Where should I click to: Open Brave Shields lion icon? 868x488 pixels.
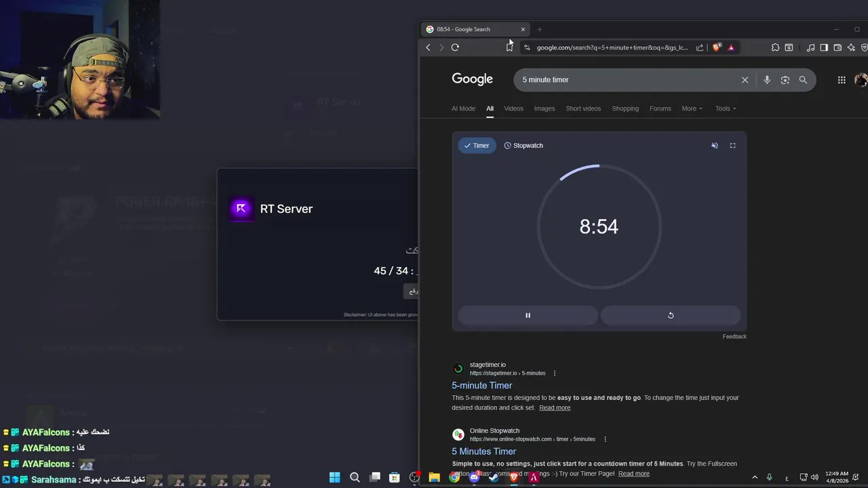coord(717,47)
